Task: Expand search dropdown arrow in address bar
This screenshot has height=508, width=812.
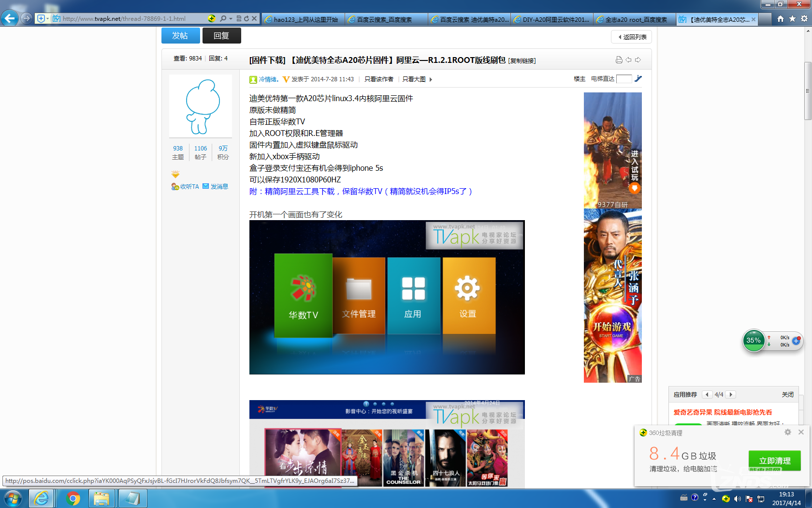Action: pyautogui.click(x=231, y=18)
